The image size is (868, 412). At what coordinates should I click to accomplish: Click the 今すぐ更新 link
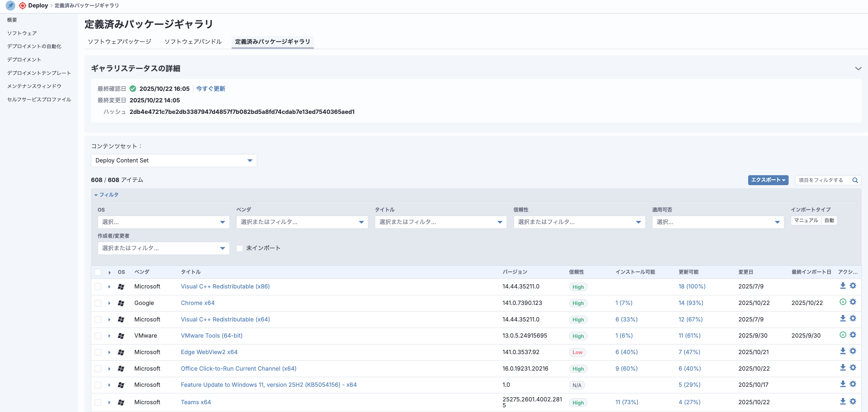(210, 89)
